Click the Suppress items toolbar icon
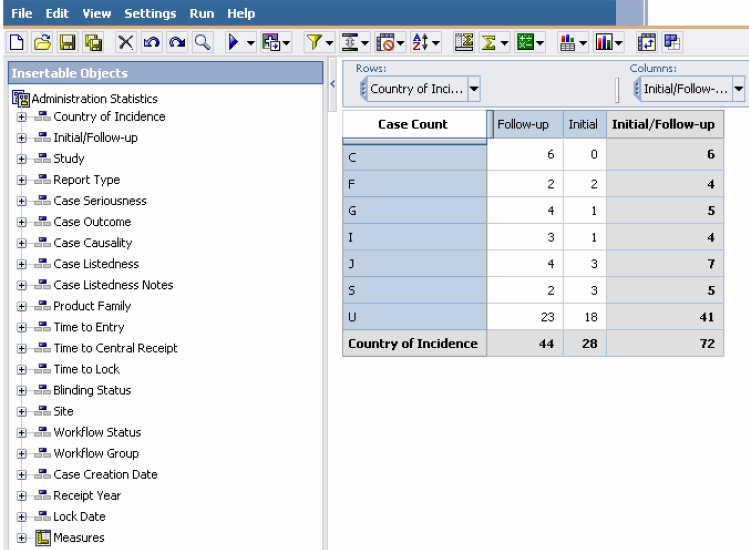Viewport: 749px width, 550px height. pos(385,43)
